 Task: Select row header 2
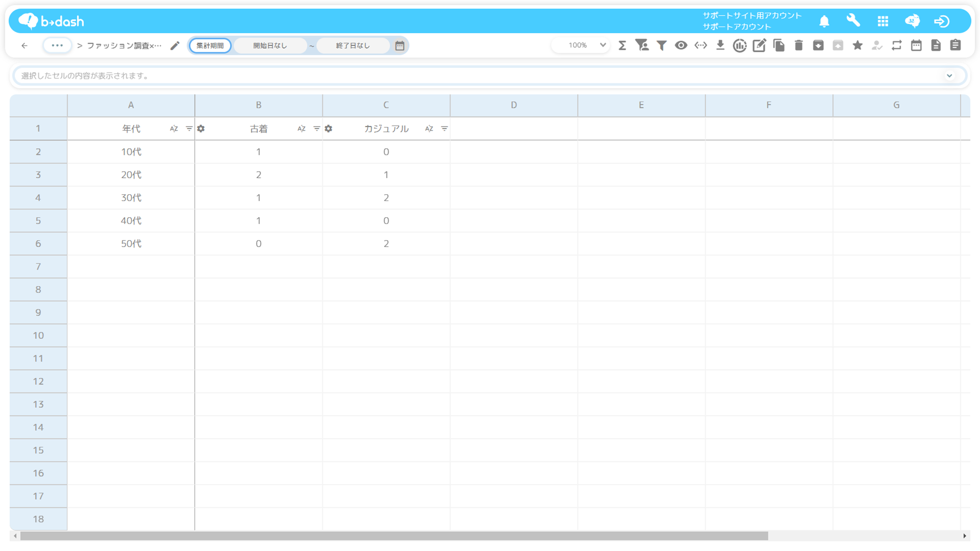tap(38, 152)
